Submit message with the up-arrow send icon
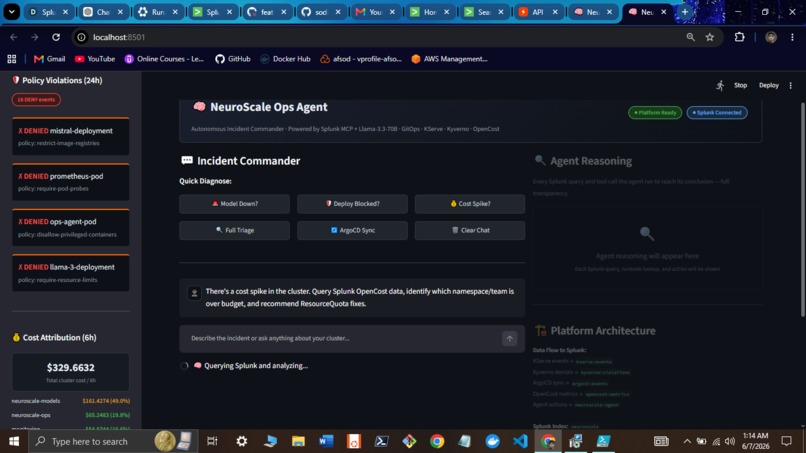The width and height of the screenshot is (806, 453). click(x=509, y=338)
